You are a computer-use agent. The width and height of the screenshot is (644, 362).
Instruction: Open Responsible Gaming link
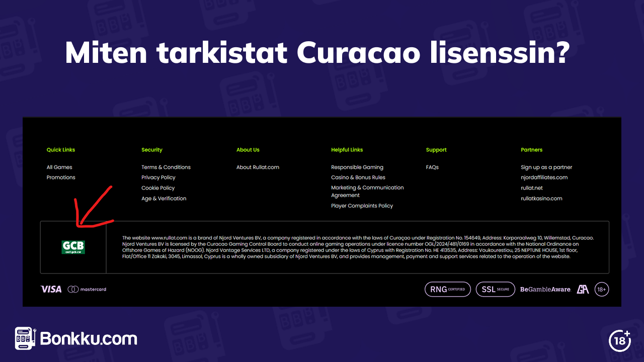click(357, 167)
